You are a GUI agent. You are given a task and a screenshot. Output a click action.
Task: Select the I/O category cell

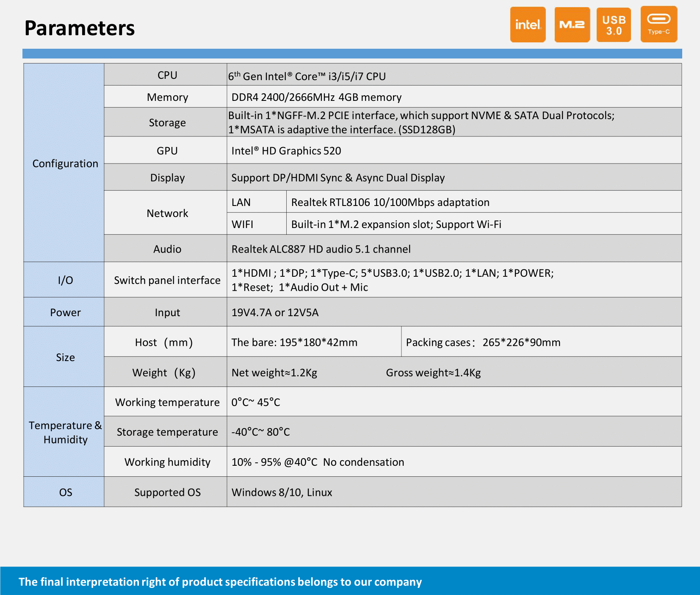click(x=64, y=280)
